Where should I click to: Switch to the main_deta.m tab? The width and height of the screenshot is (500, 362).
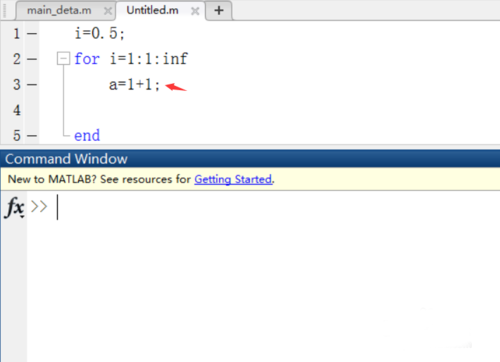(59, 11)
